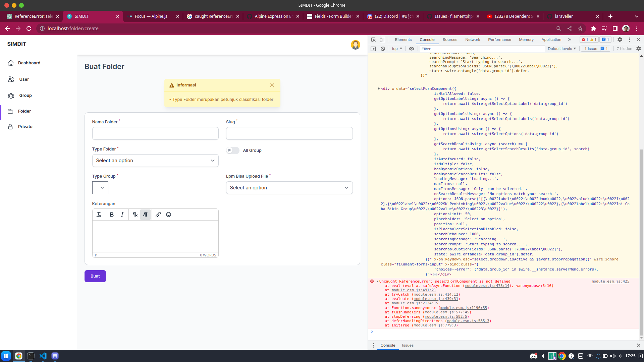Click the Nama Folder input field
Image resolution: width=644 pixels, height=362 pixels.
click(155, 133)
